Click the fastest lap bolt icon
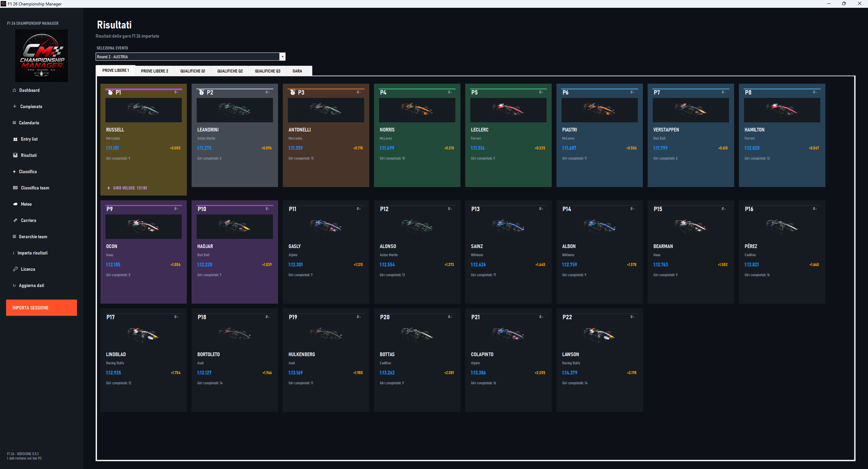 click(108, 188)
